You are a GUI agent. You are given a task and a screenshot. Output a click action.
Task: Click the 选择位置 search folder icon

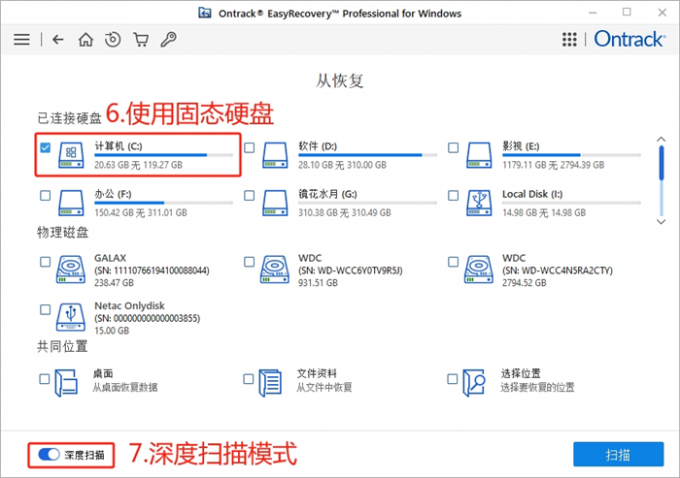tap(474, 382)
